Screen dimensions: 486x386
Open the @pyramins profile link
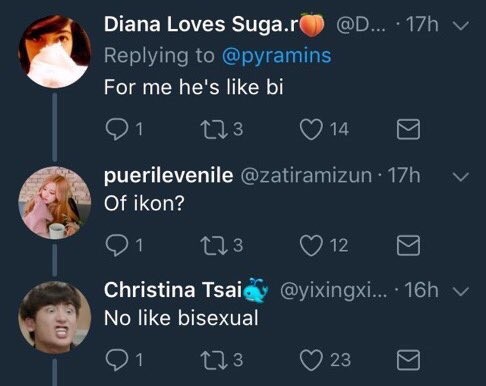click(276, 56)
